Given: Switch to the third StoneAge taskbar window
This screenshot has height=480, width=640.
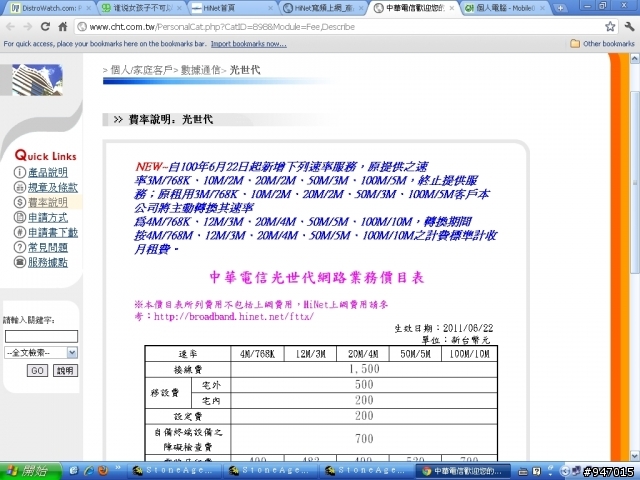Looking at the screenshot, I should [x=367, y=471].
